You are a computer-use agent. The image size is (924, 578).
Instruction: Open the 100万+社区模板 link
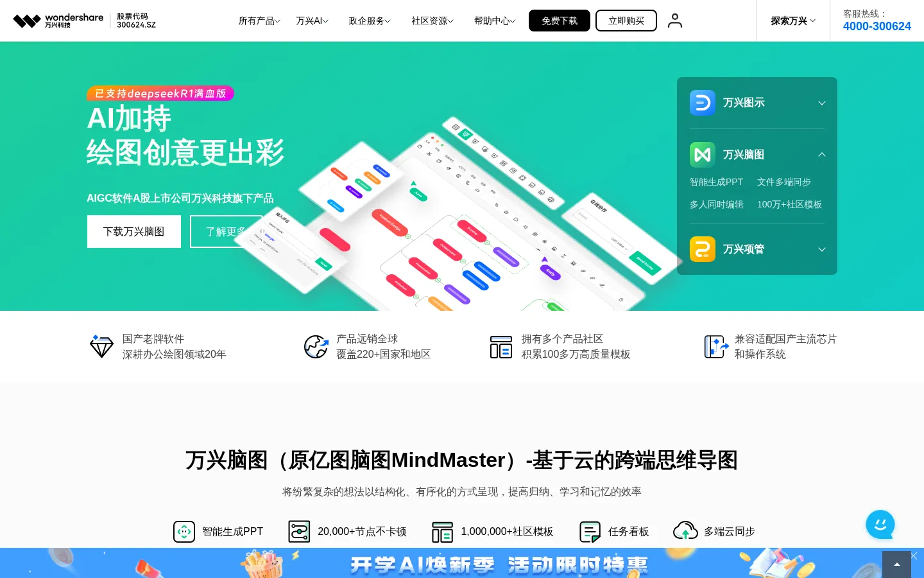pos(789,204)
